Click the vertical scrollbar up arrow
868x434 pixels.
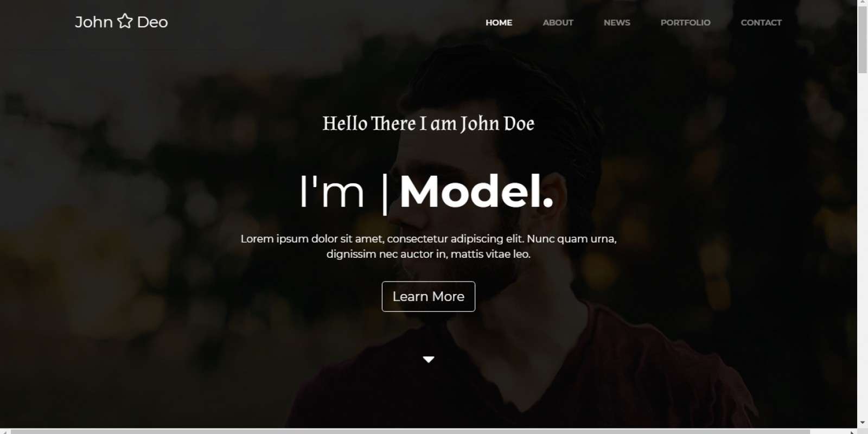tap(863, 4)
